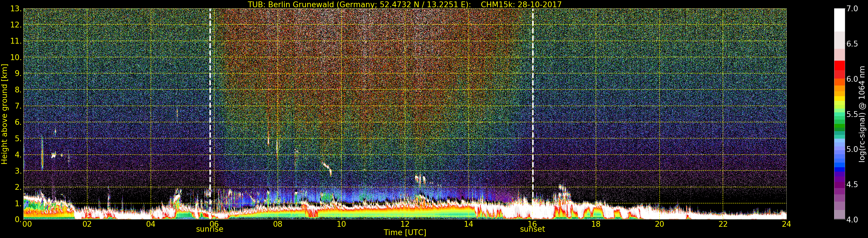Click the '24' tick on the time axis
Image resolution: width=868 pixels, height=238 pixels.
coord(786,224)
